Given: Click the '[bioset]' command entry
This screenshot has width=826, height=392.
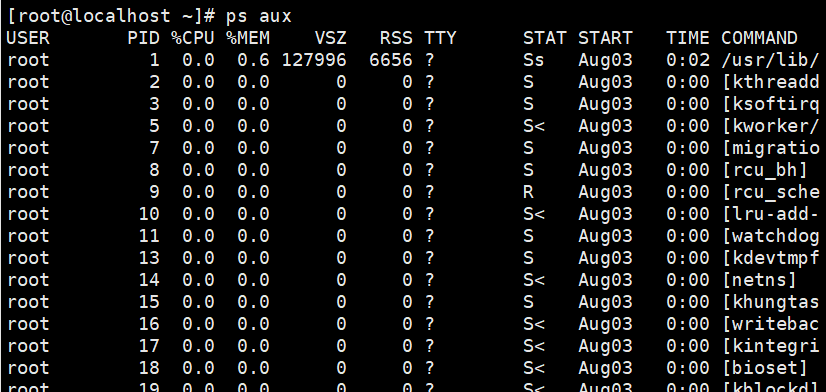Looking at the screenshot, I should (765, 368).
